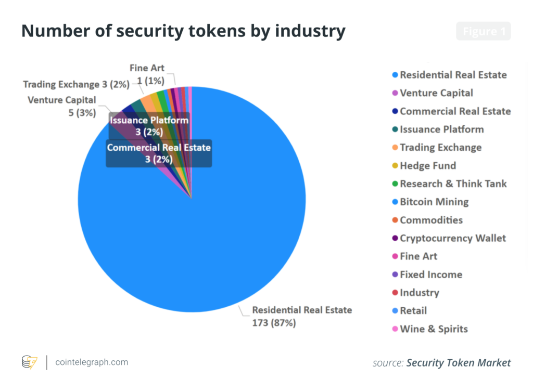This screenshot has width=533, height=392.
Task: Click Wine & Spirits legend entry
Action: pos(430,329)
